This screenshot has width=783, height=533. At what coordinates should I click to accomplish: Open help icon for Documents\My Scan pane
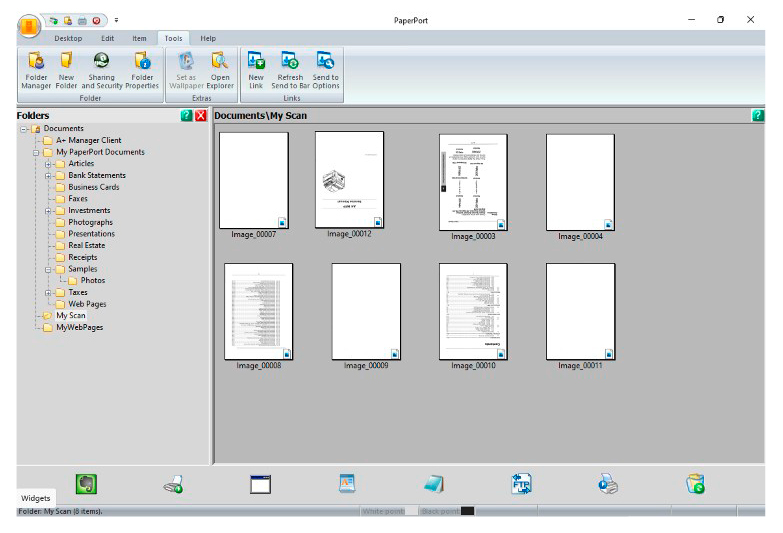coord(758,115)
